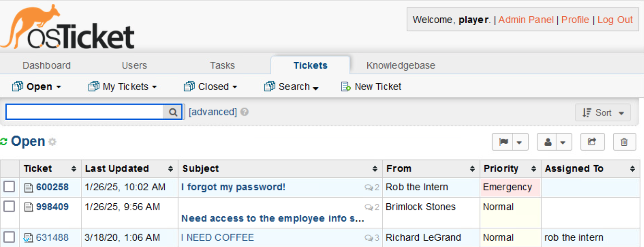Switch to the Dashboard tab
Image resolution: width=644 pixels, height=247 pixels.
(x=47, y=66)
